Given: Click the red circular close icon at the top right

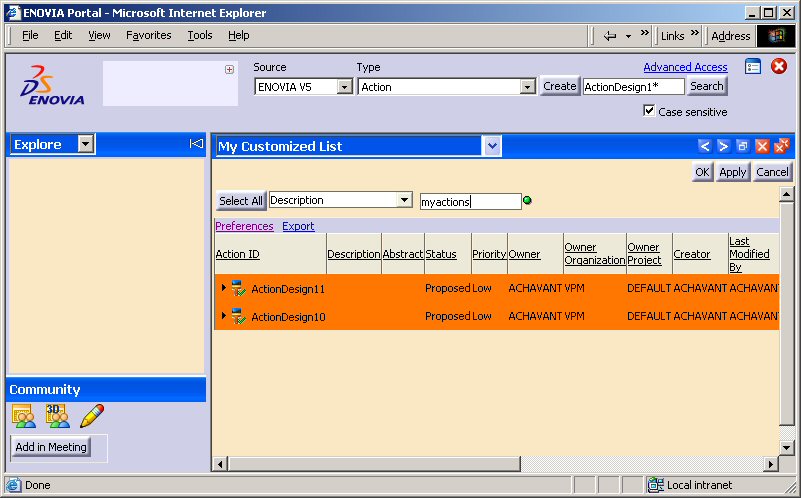Looking at the screenshot, I should click(x=779, y=66).
